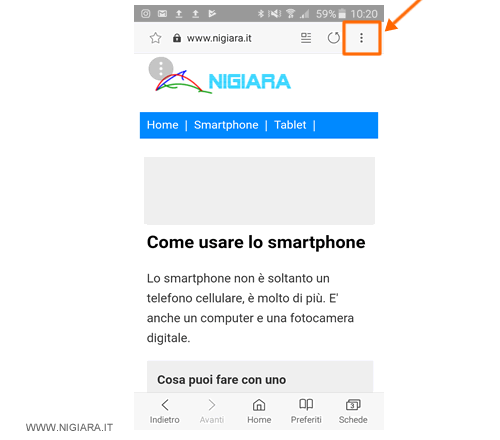Image resolution: width=500 pixels, height=440 pixels.
Task: Show open tabs via Schede
Action: pyautogui.click(x=353, y=411)
